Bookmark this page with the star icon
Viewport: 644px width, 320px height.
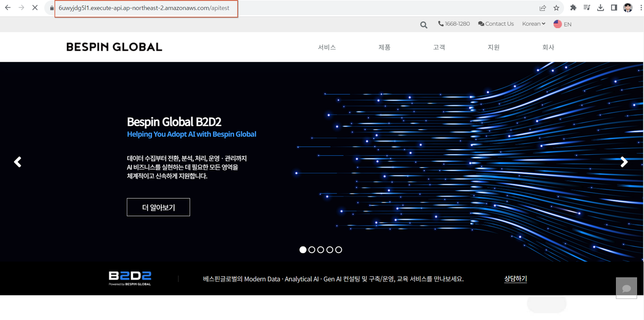[x=556, y=8]
